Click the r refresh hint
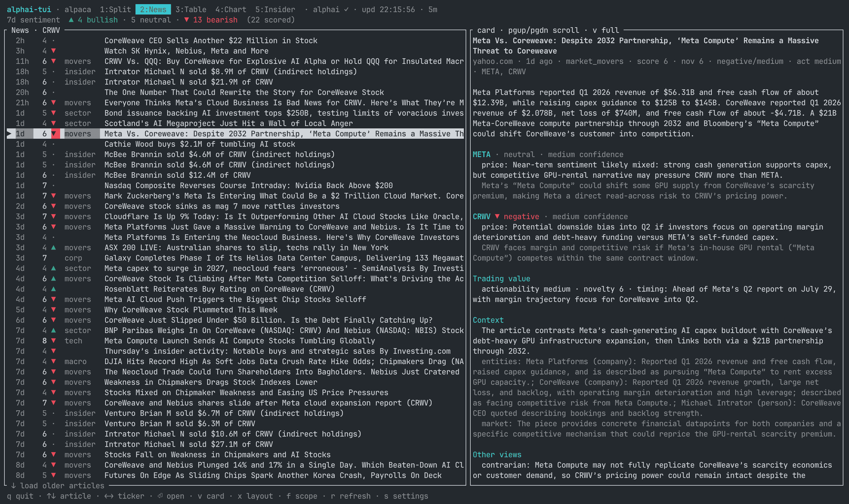 (x=350, y=496)
